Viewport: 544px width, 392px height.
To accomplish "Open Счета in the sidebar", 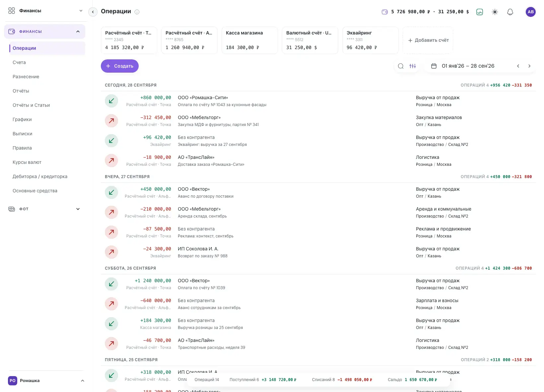I will [x=19, y=62].
